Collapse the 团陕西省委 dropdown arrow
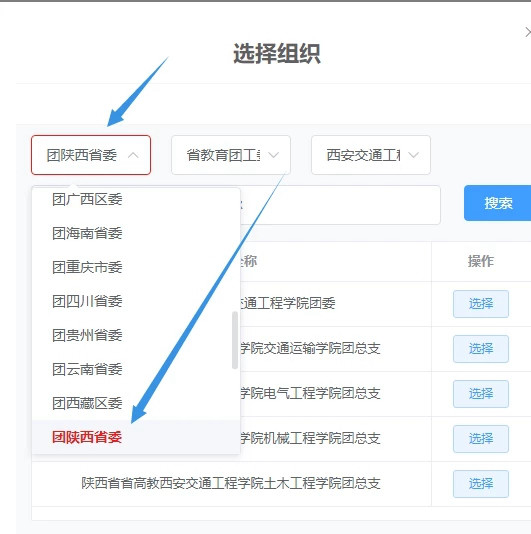531x534 pixels. pyautogui.click(x=133, y=155)
